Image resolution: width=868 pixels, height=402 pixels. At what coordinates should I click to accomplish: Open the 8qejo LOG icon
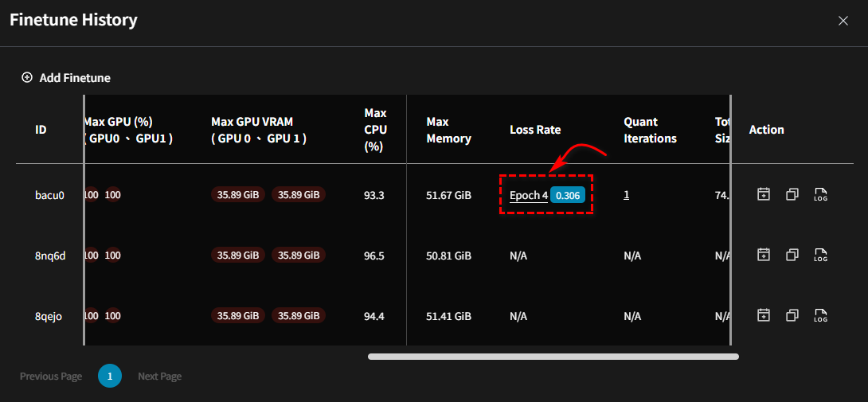click(x=821, y=315)
